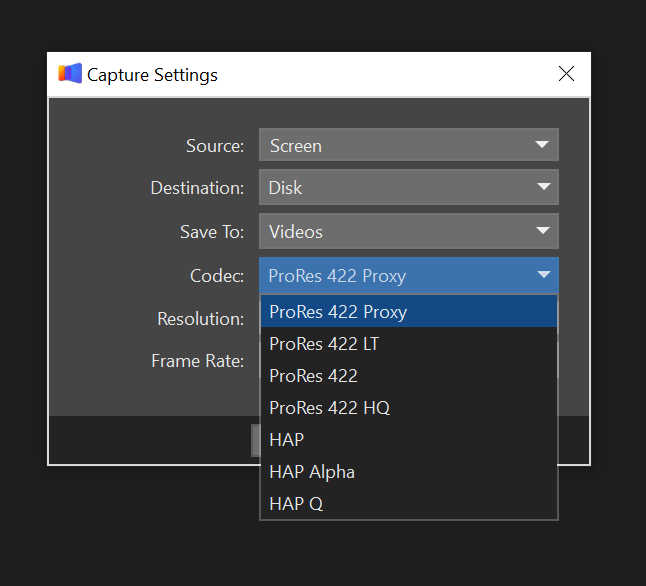This screenshot has width=646, height=586.
Task: Close the Capture Settings dialog
Action: pyautogui.click(x=566, y=74)
